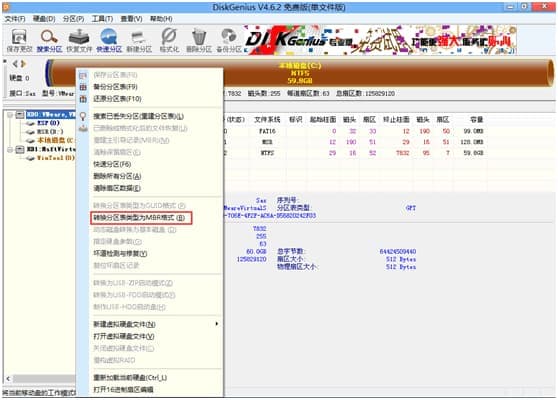
Task: Select the HD0:VMware disk tree row
Action: 51,115
